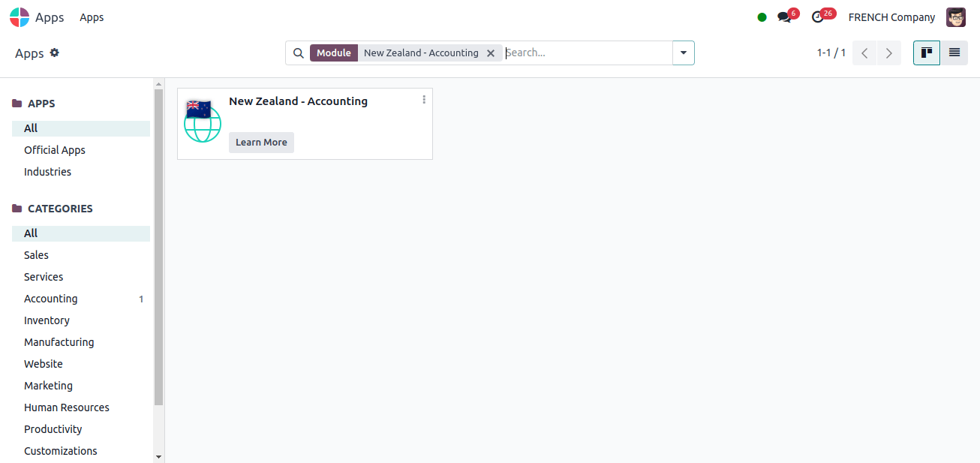The height and width of the screenshot is (463, 980).
Task: Focus the Search input field
Action: tap(588, 53)
